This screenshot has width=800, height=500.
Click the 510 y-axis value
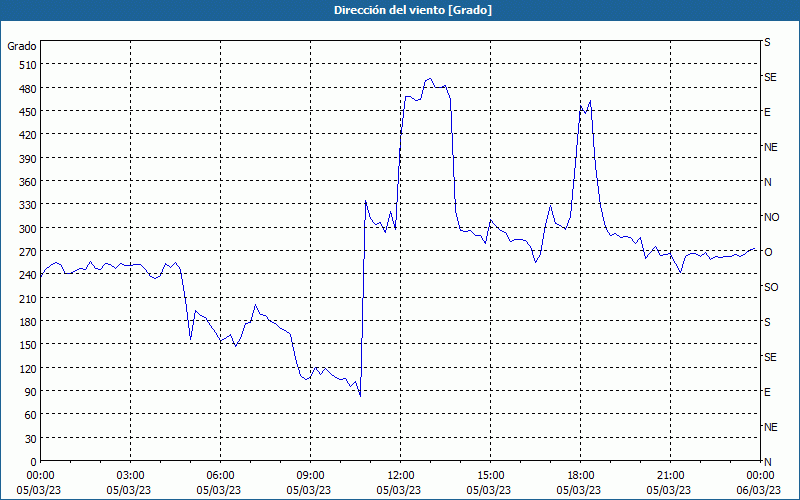(x=28, y=65)
